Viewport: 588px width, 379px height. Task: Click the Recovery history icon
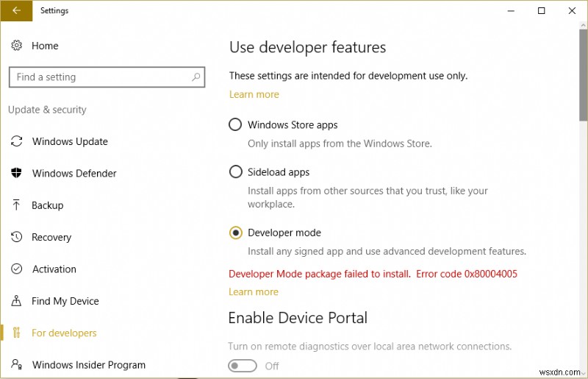tap(16, 237)
